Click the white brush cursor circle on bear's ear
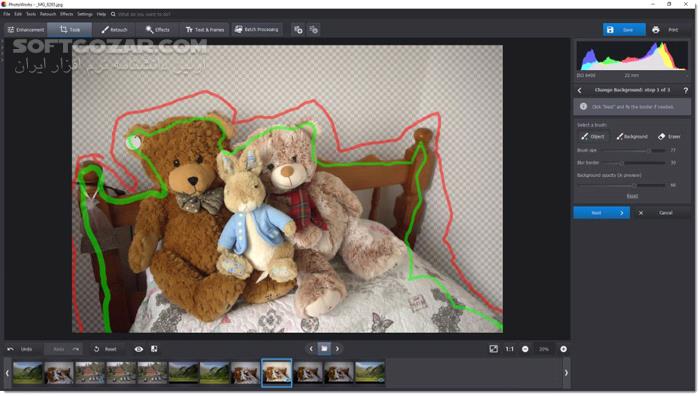Viewport: 700px width, 396px height. pos(133,142)
